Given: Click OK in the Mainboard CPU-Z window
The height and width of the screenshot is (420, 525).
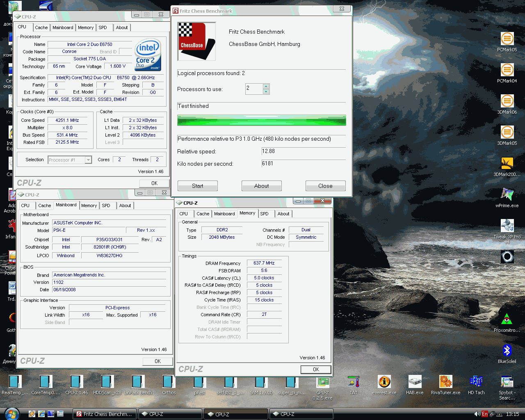Looking at the screenshot, I should coord(157,361).
